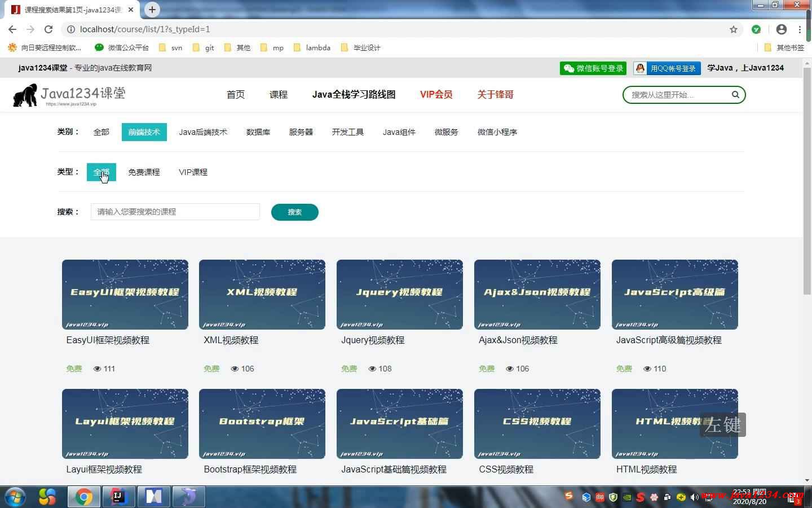This screenshot has height=508, width=812.
Task: Select the Java后端技术 category
Action: (203, 132)
